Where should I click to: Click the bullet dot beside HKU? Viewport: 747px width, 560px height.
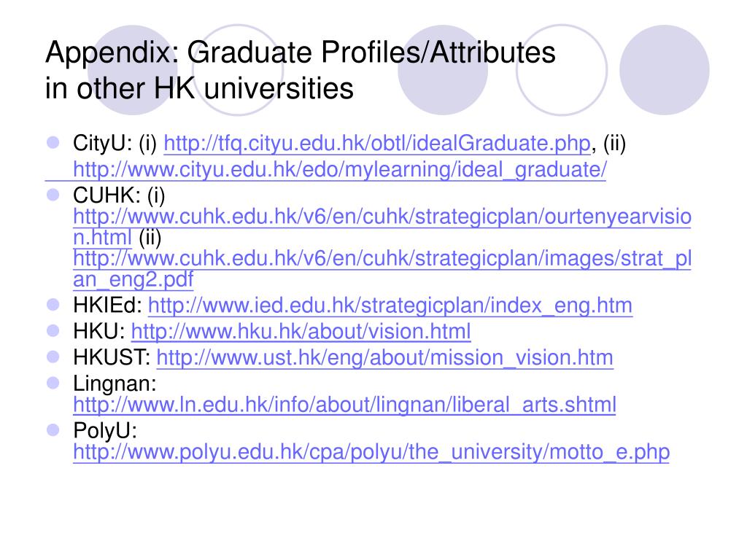53,330
